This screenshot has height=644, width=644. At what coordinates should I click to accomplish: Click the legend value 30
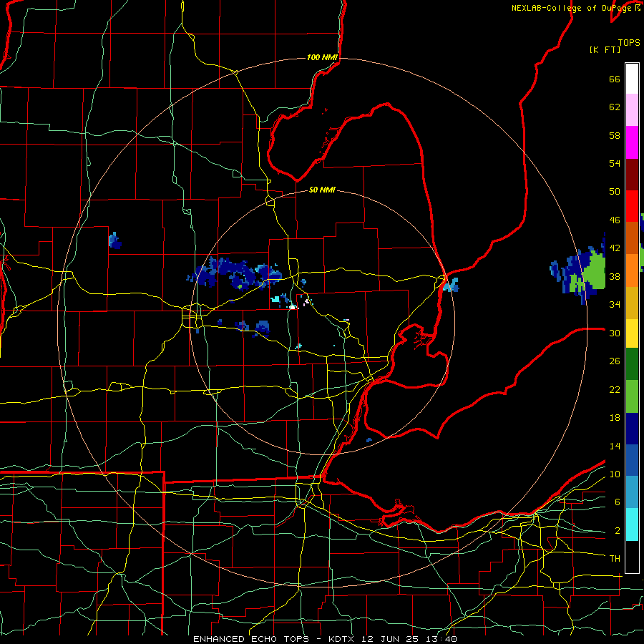(x=615, y=333)
